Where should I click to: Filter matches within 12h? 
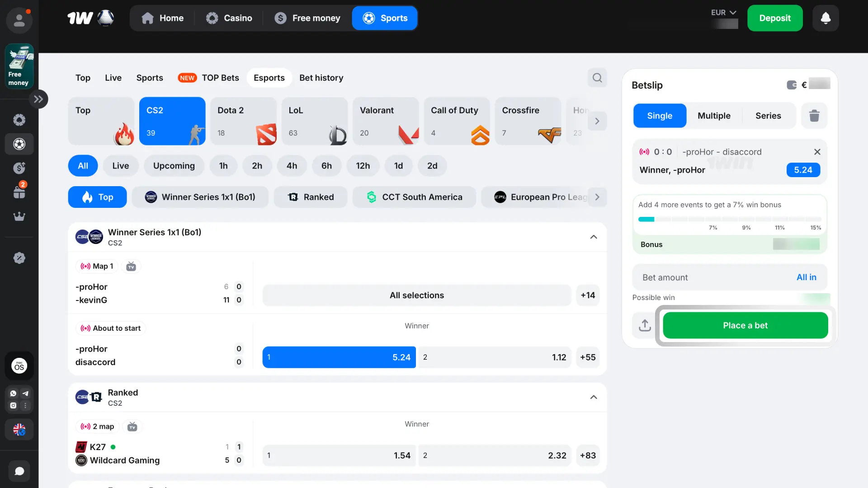[x=363, y=166]
